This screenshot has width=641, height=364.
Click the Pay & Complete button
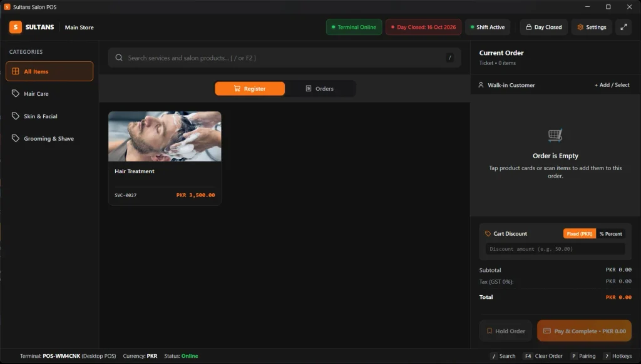[x=584, y=331]
